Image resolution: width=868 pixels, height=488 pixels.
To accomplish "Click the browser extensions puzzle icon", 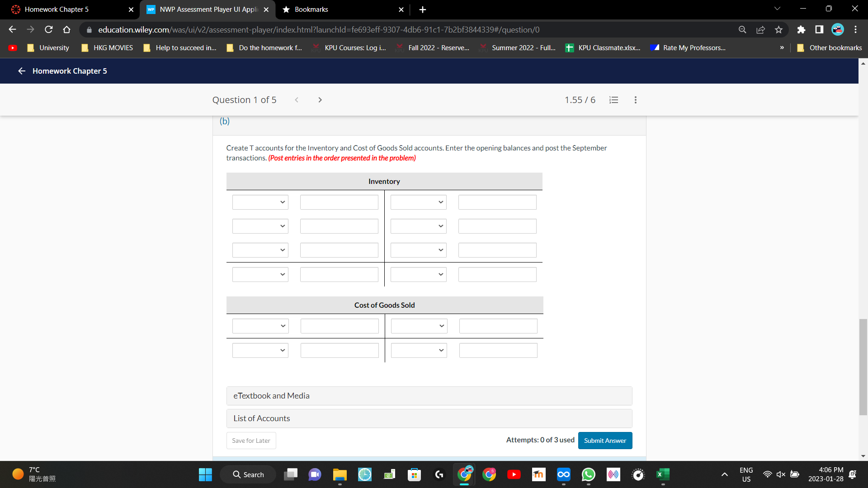I will tap(801, 30).
